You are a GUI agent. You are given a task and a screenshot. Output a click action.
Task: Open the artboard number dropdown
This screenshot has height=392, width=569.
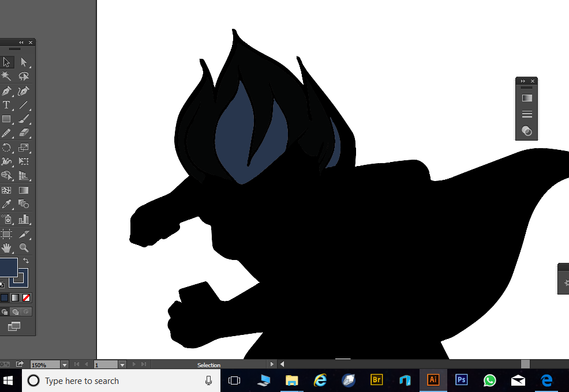tap(122, 365)
